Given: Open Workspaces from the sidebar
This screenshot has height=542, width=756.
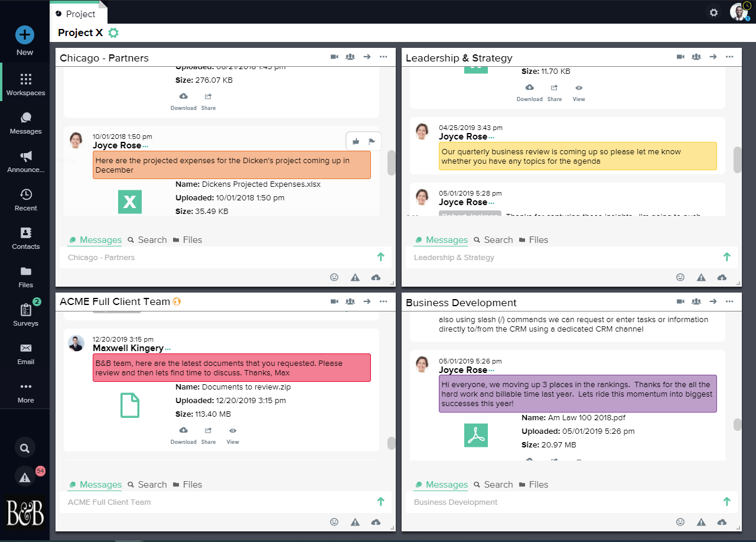Looking at the screenshot, I should pyautogui.click(x=25, y=85).
